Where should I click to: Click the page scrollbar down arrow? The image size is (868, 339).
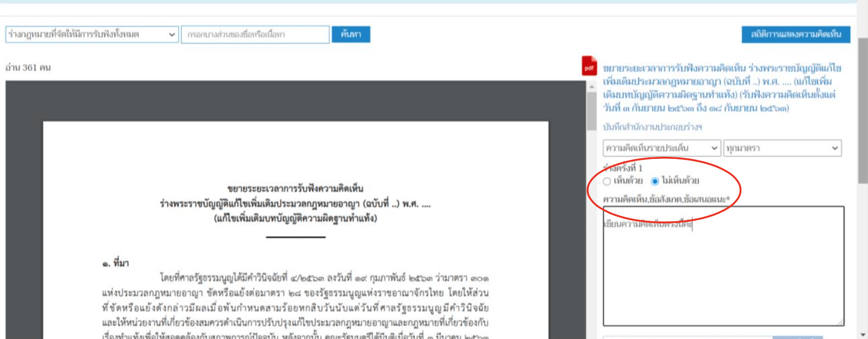tap(863, 334)
